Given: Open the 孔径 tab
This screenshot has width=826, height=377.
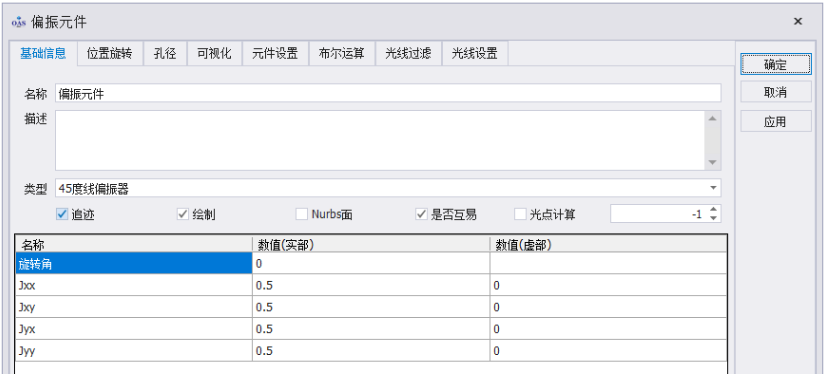Looking at the screenshot, I should point(165,53).
